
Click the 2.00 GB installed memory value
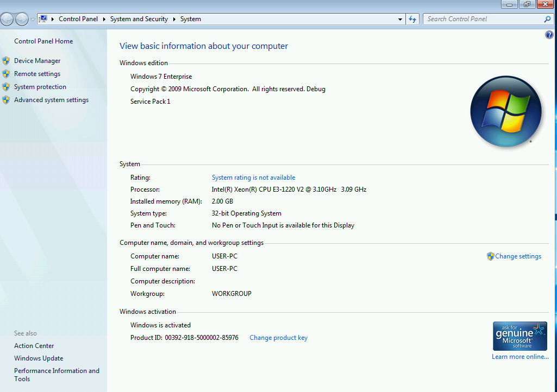[x=222, y=201]
